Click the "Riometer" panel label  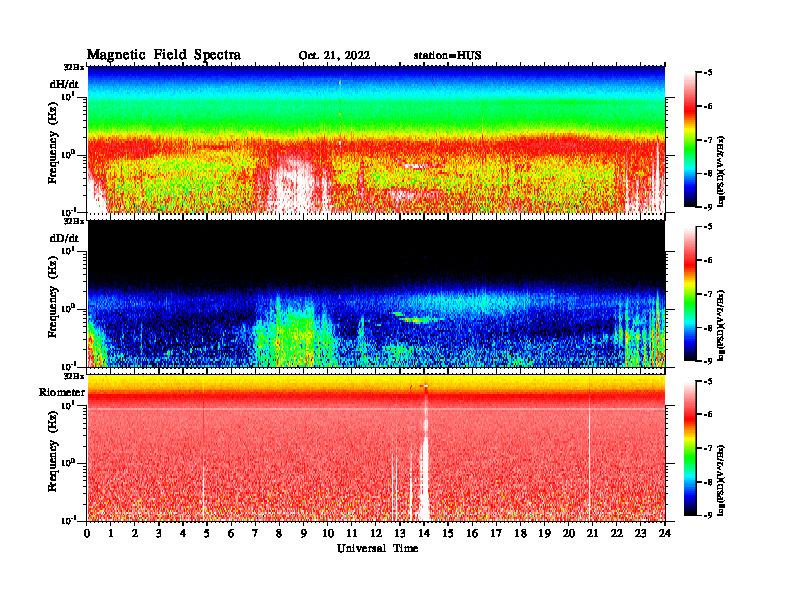click(62, 392)
